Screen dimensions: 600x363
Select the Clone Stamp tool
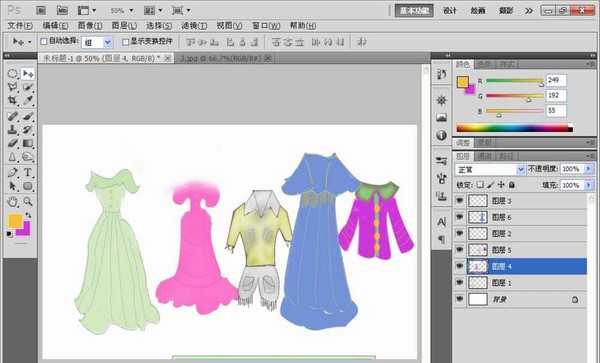[x=12, y=130]
